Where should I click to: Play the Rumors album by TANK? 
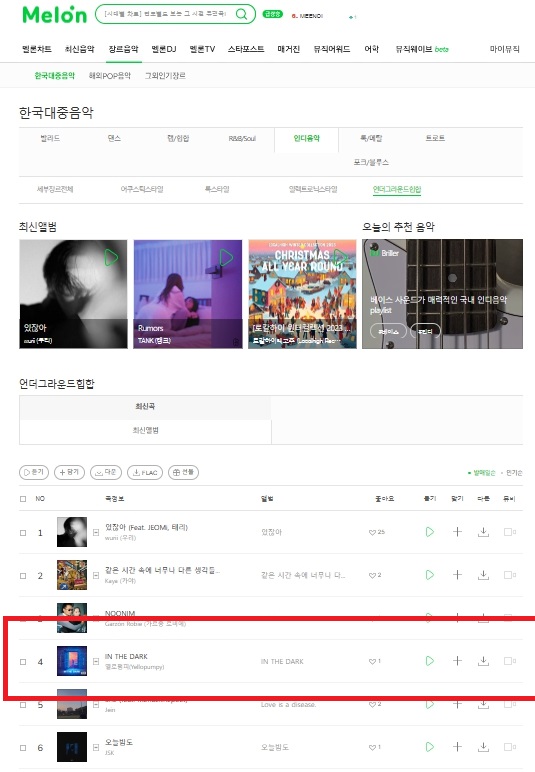[x=226, y=257]
